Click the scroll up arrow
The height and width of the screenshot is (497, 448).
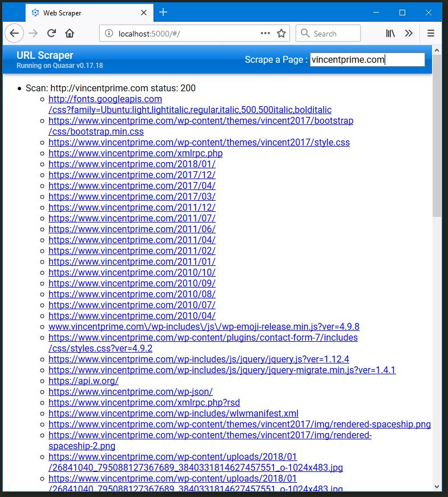coord(437,50)
